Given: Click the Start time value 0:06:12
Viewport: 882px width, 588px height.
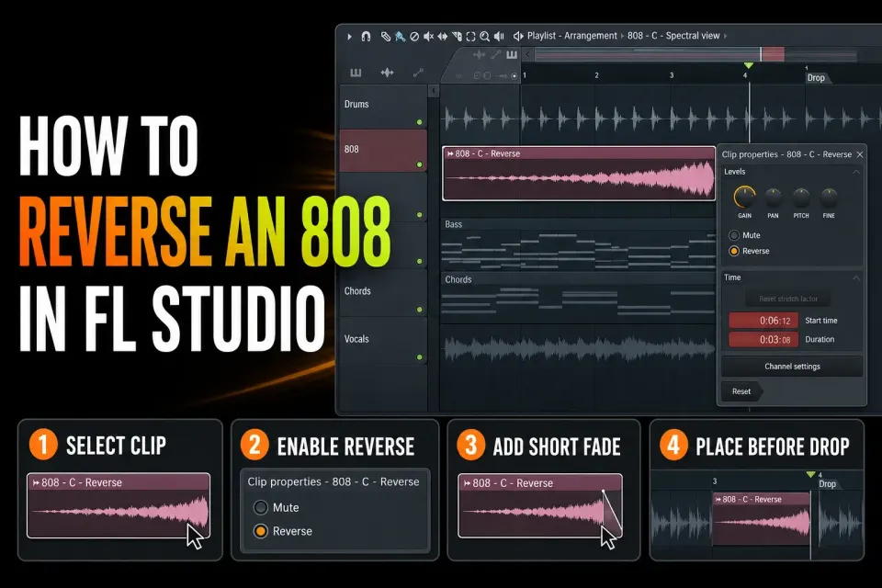Looking at the screenshot, I should [x=763, y=321].
